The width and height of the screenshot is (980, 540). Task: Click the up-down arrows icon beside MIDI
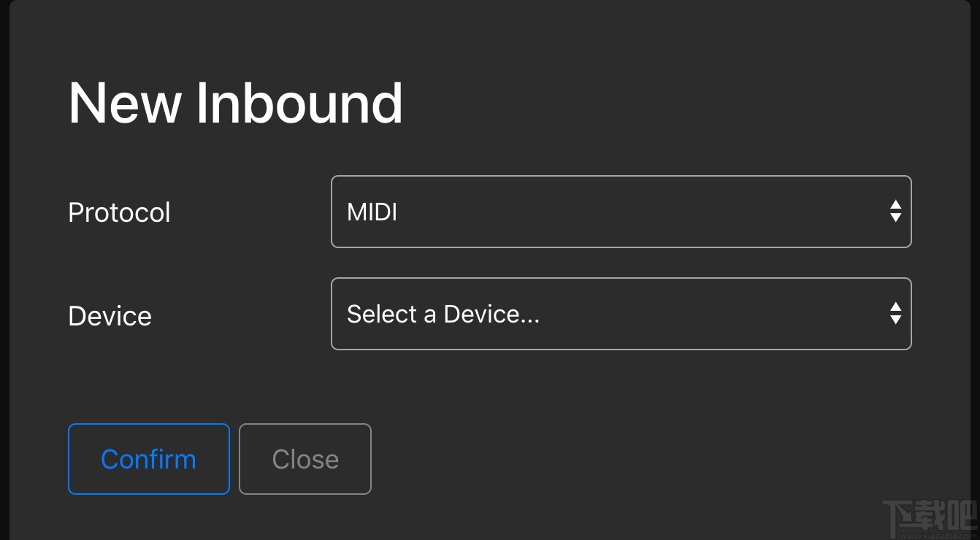pos(895,212)
